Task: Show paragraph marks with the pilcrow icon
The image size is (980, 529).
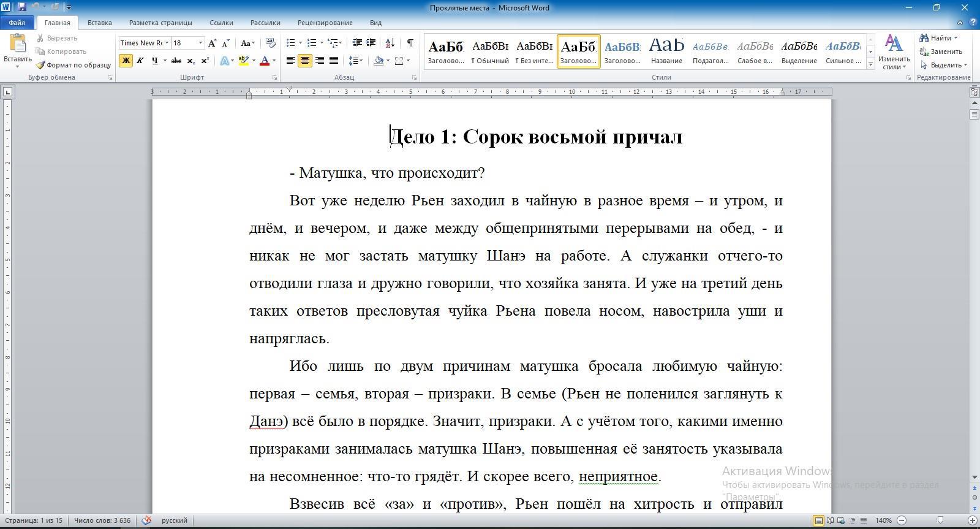Action: coord(410,43)
